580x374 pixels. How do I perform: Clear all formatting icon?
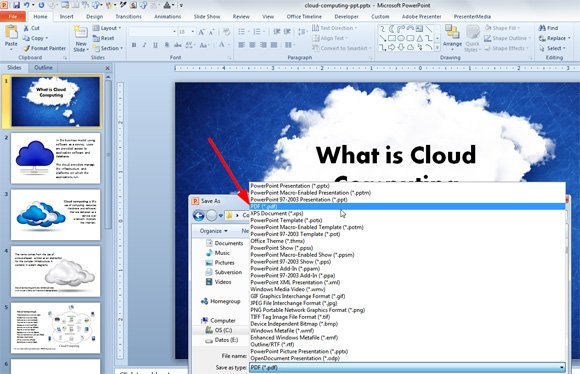click(x=227, y=32)
